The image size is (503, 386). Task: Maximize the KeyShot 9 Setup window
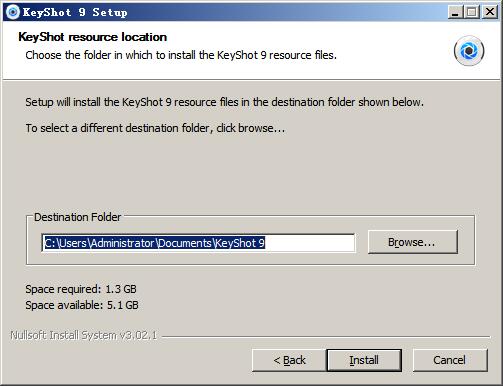point(472,12)
